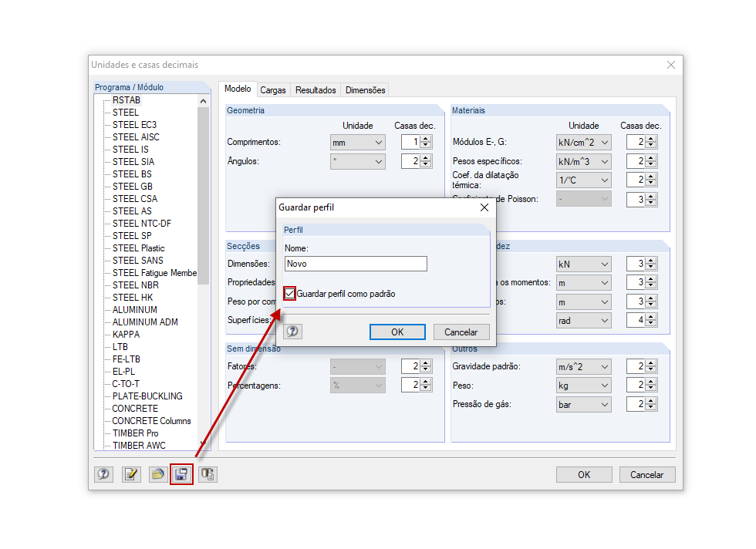Click the module list scroll up arrow
The image size is (756, 549).
[x=203, y=101]
